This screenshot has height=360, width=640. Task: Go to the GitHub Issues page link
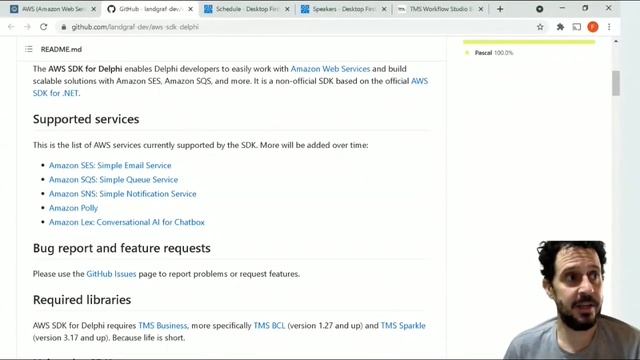111,274
